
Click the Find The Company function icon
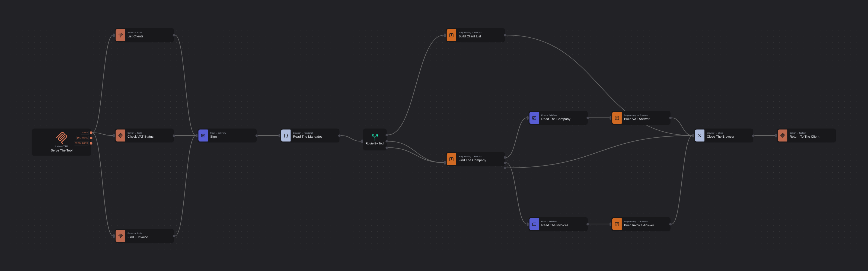coord(451,159)
